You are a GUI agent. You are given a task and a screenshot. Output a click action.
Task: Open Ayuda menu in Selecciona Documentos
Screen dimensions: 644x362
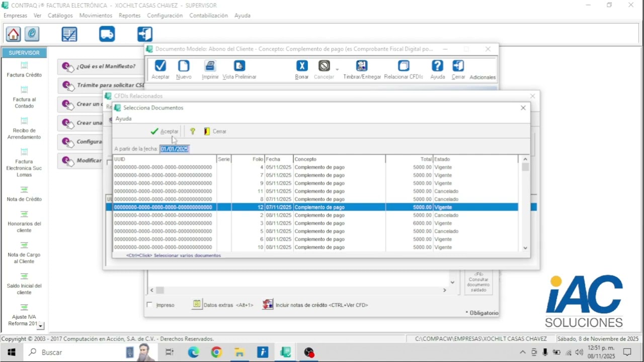(123, 119)
